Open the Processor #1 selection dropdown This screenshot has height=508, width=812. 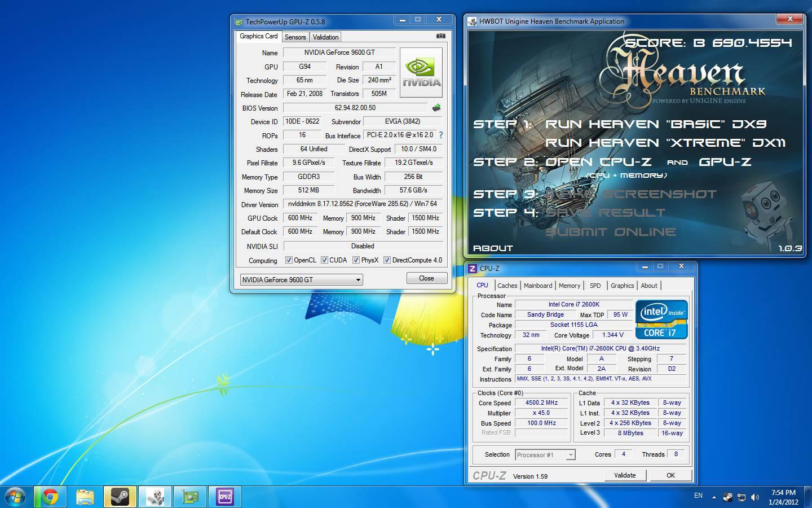(x=545, y=454)
